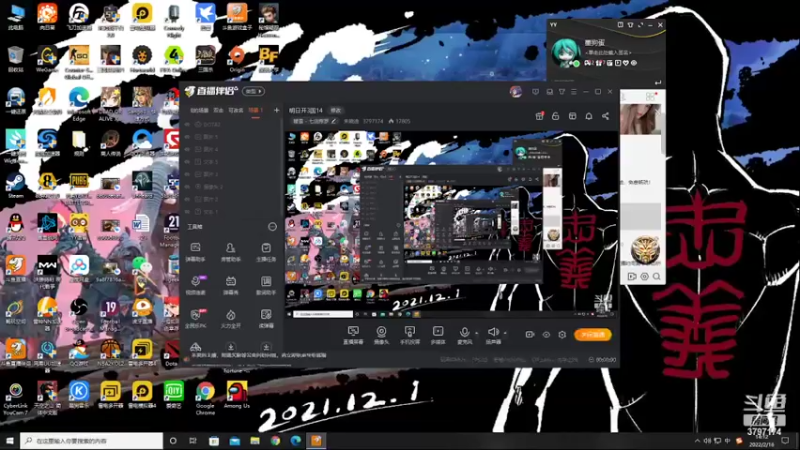Open the notification bell icon

tap(589, 116)
